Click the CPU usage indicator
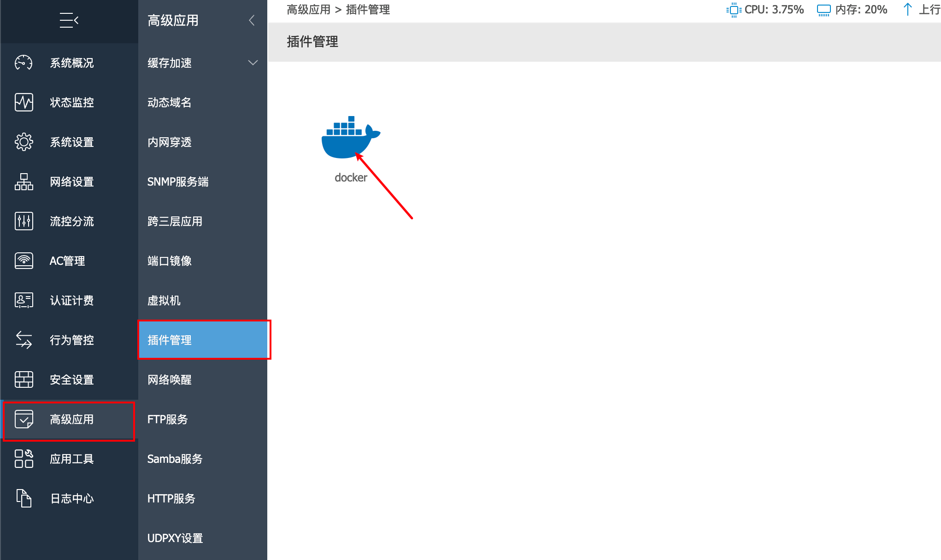Screen dimensions: 941x560 pos(765,10)
